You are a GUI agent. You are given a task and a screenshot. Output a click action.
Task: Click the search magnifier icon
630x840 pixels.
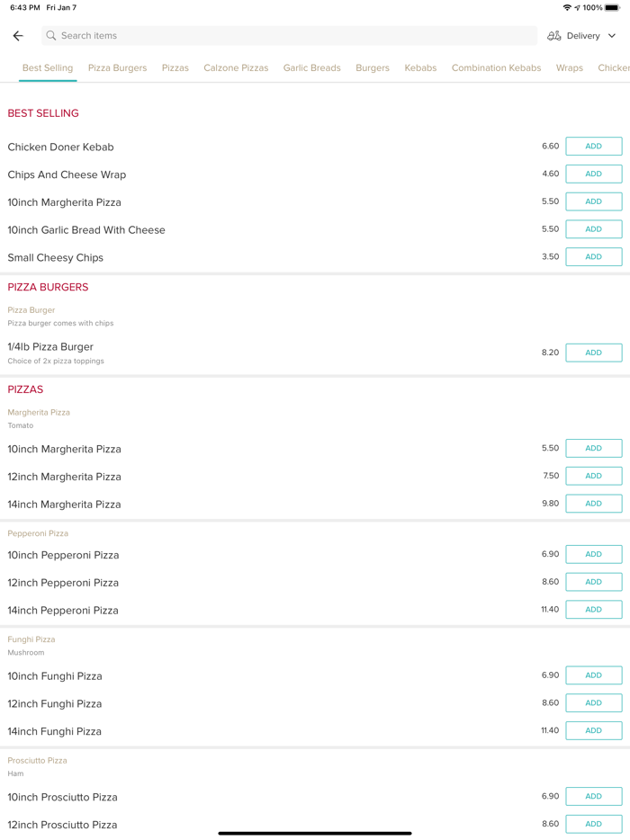(51, 36)
